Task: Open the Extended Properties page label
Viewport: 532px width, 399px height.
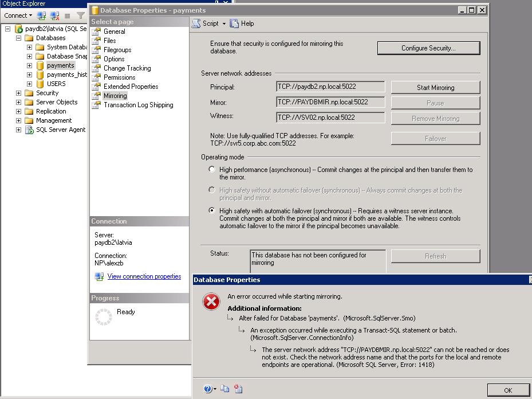Action: [x=131, y=87]
